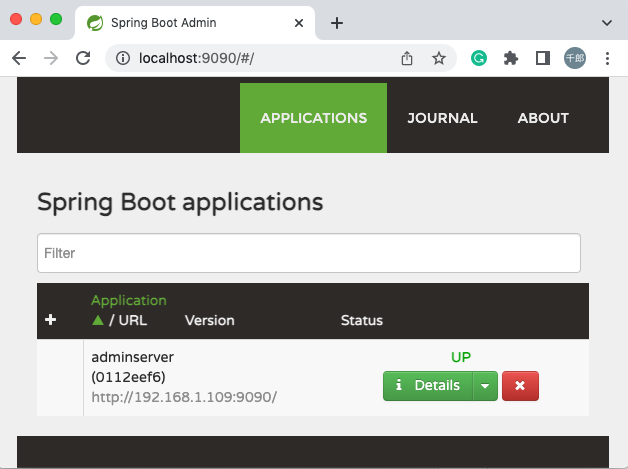Screen dimensions: 628x469
Task: Open Chrome three-dot menu
Action: coord(607,58)
